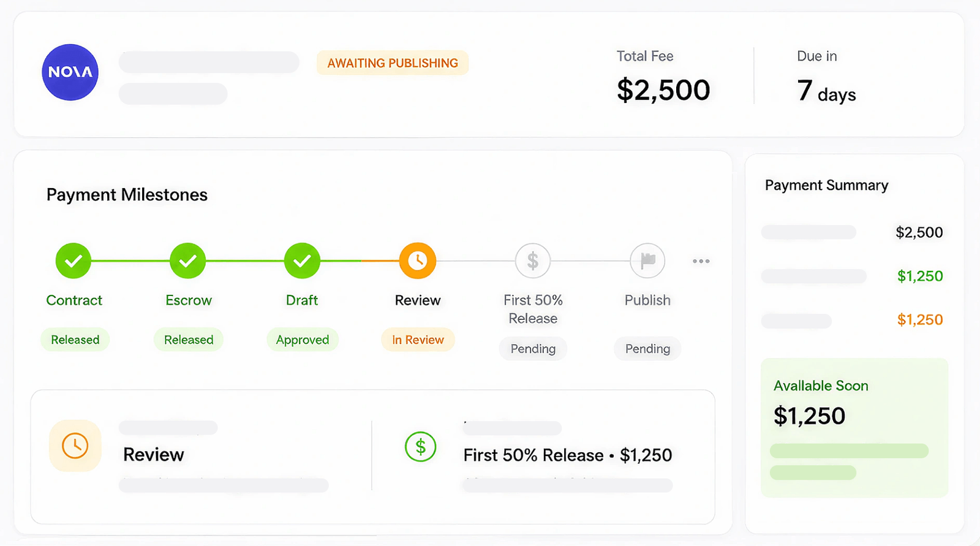The image size is (980, 546).
Task: Click the orange $1,250 summary amount
Action: 920,319
